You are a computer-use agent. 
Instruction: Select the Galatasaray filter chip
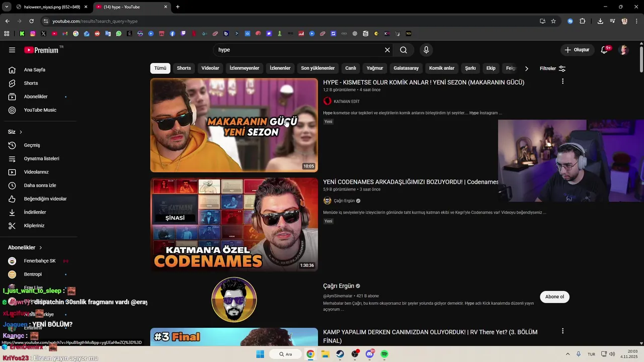pos(406,68)
